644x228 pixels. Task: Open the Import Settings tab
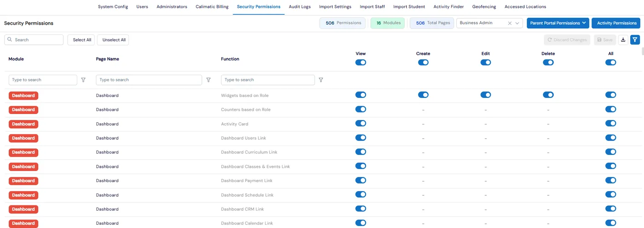pos(335,7)
